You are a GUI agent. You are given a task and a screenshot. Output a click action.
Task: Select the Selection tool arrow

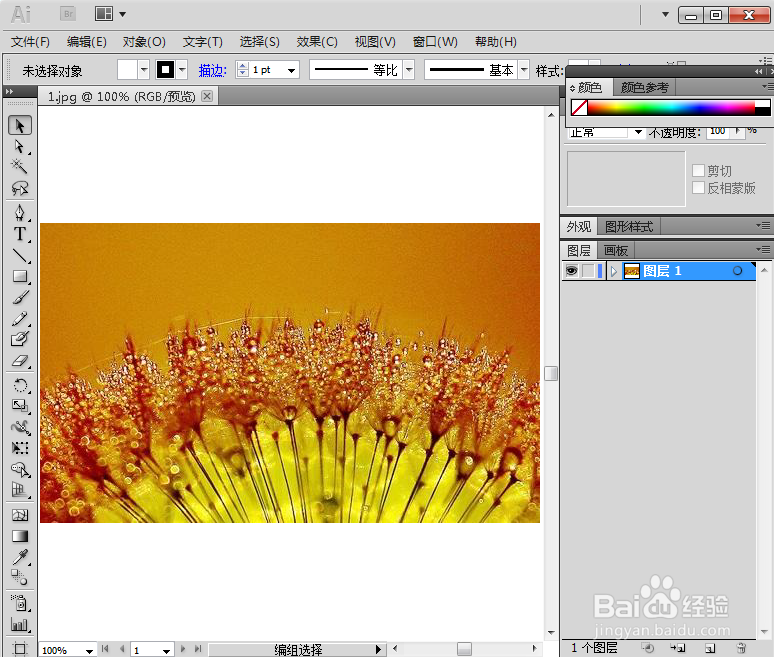point(20,125)
